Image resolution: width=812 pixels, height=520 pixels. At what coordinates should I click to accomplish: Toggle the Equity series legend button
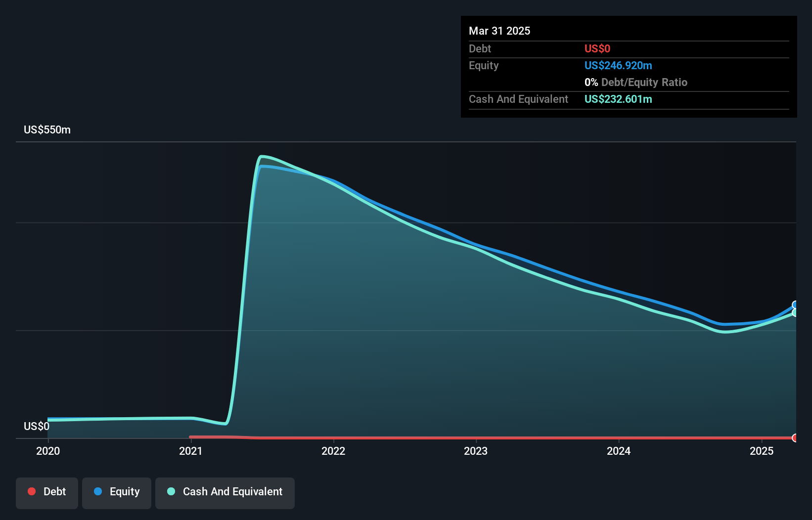117,493
